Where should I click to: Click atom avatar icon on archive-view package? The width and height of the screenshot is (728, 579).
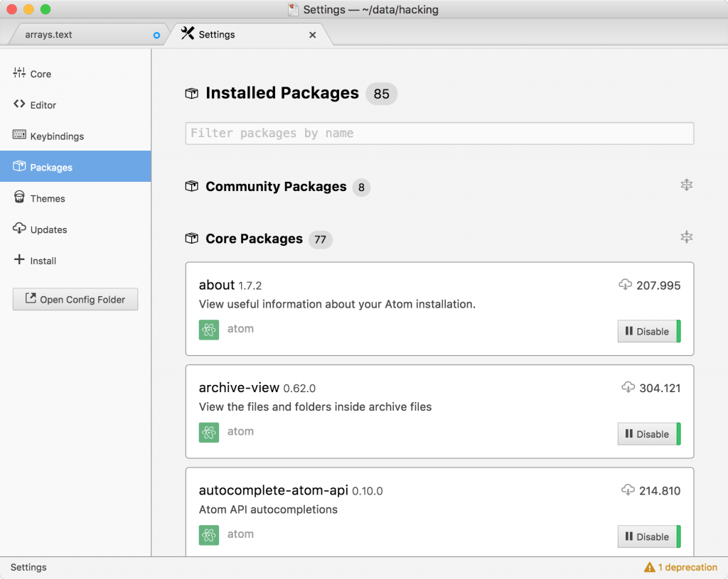coord(208,432)
